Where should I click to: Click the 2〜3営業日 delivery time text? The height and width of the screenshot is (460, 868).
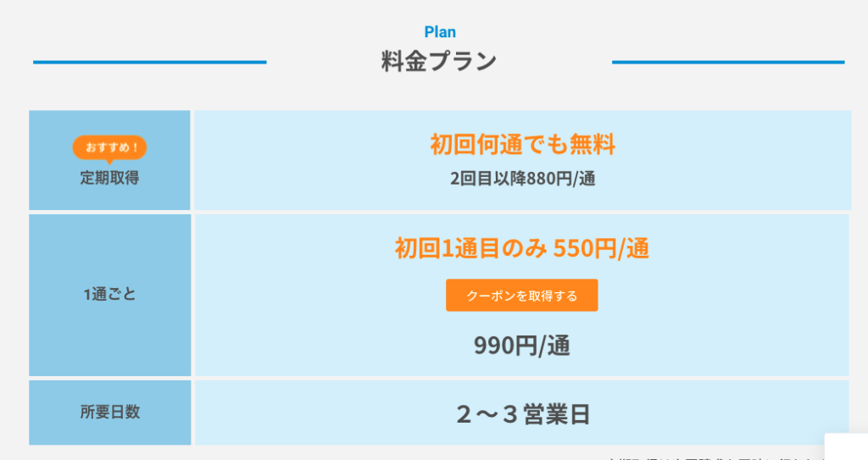coord(522,414)
